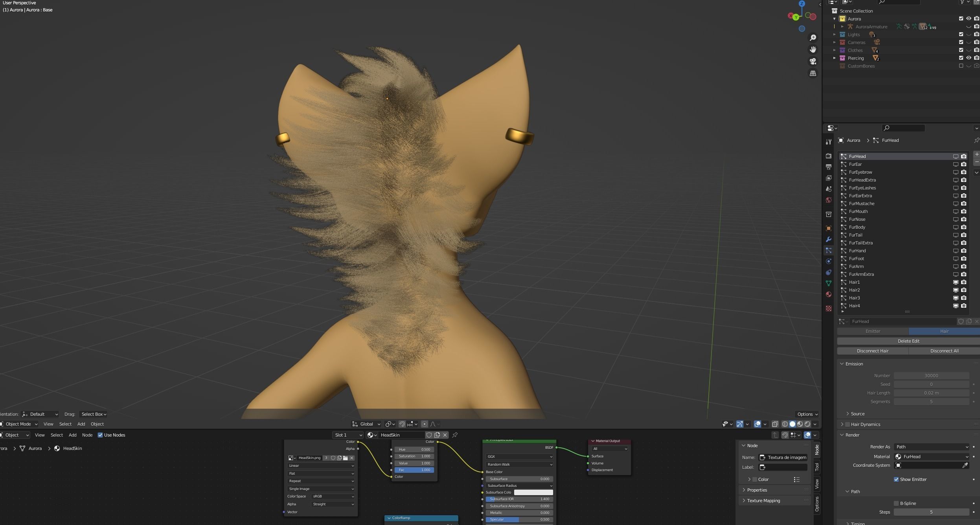Open the Select Box drag dropdown
The width and height of the screenshot is (980, 525).
(x=93, y=414)
